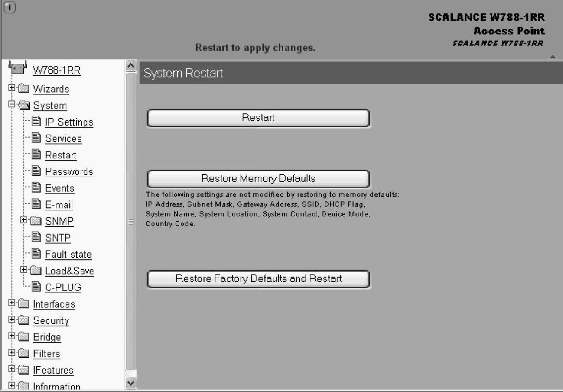Click the open System folder icon
Image resolution: width=563 pixels, height=392 pixels.
click(24, 105)
